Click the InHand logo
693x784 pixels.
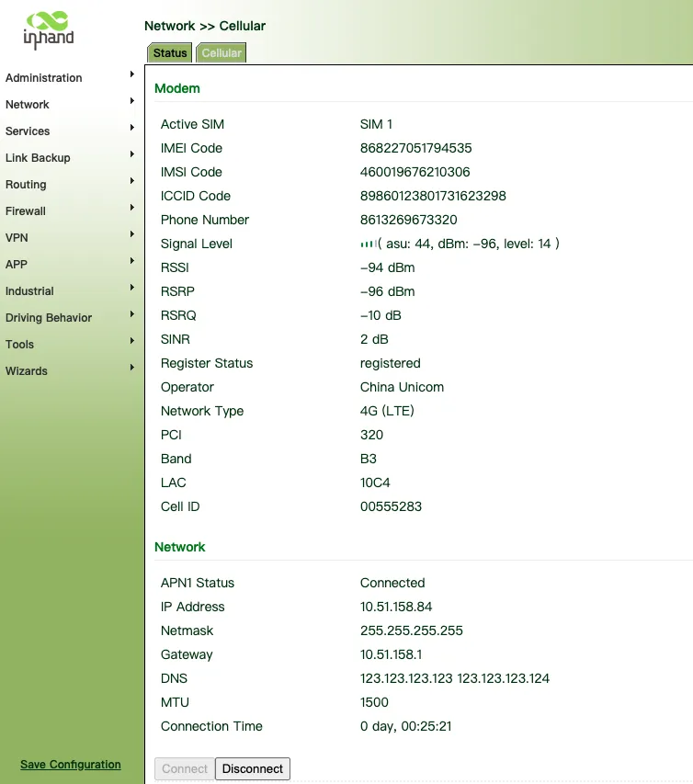click(49, 29)
